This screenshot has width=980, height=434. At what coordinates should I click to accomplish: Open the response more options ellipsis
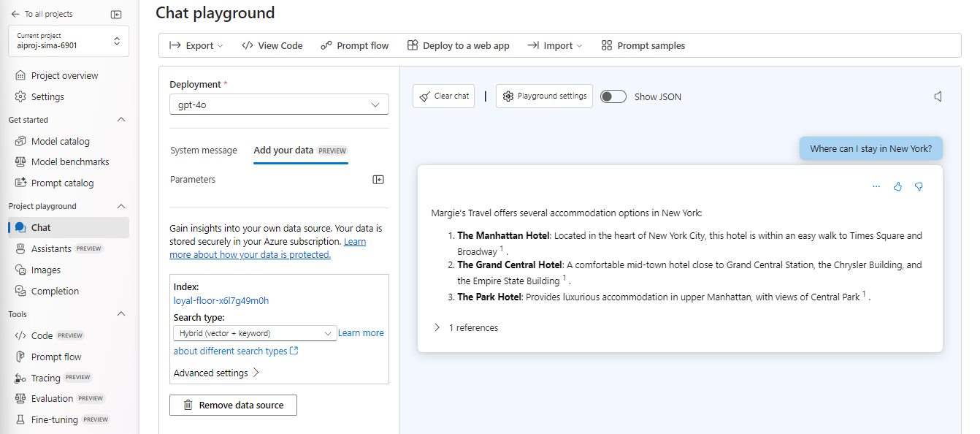(x=876, y=186)
